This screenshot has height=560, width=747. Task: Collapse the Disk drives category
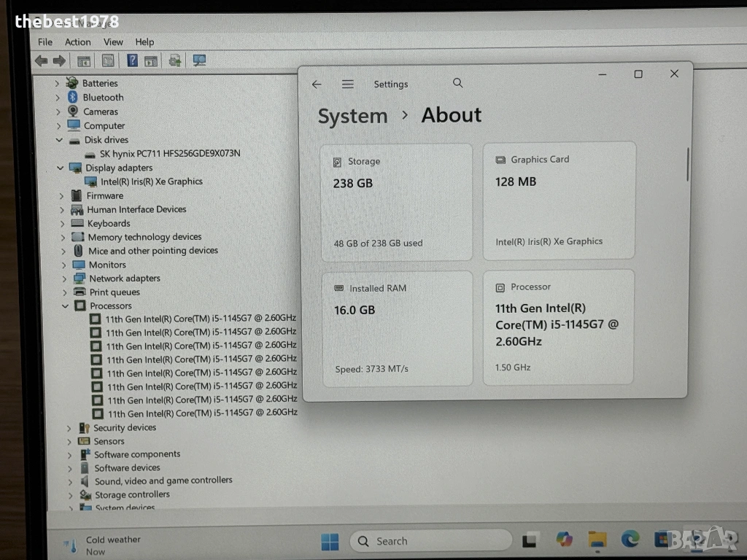tap(59, 140)
